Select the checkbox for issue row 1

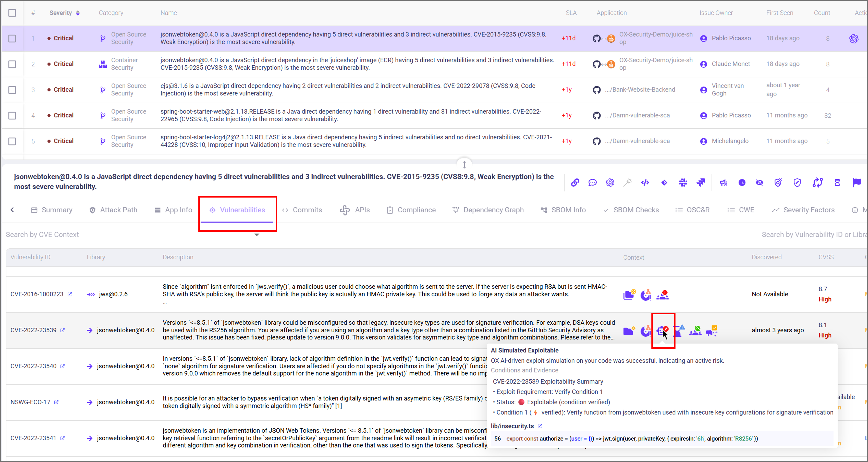click(12, 38)
